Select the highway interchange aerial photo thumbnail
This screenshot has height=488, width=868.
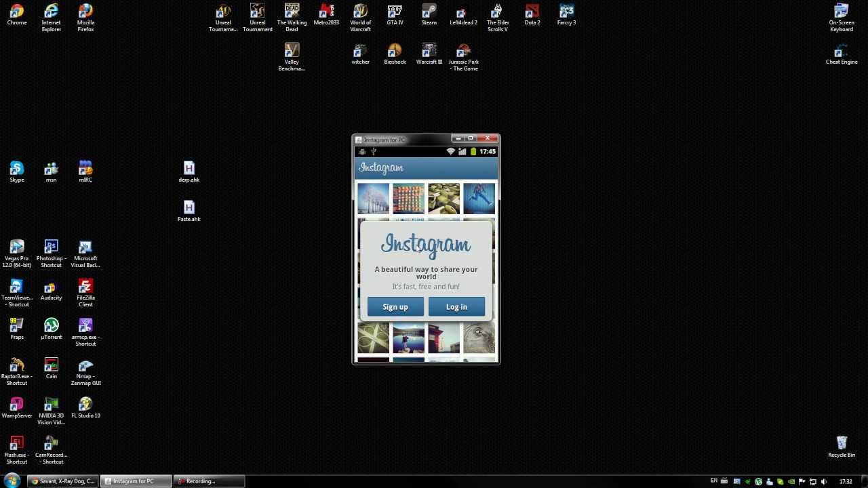[373, 338]
